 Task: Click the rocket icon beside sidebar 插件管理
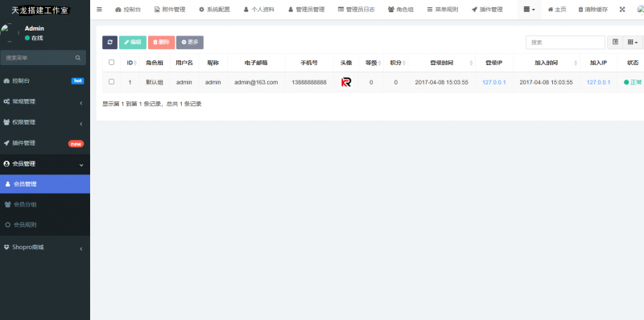point(6,143)
